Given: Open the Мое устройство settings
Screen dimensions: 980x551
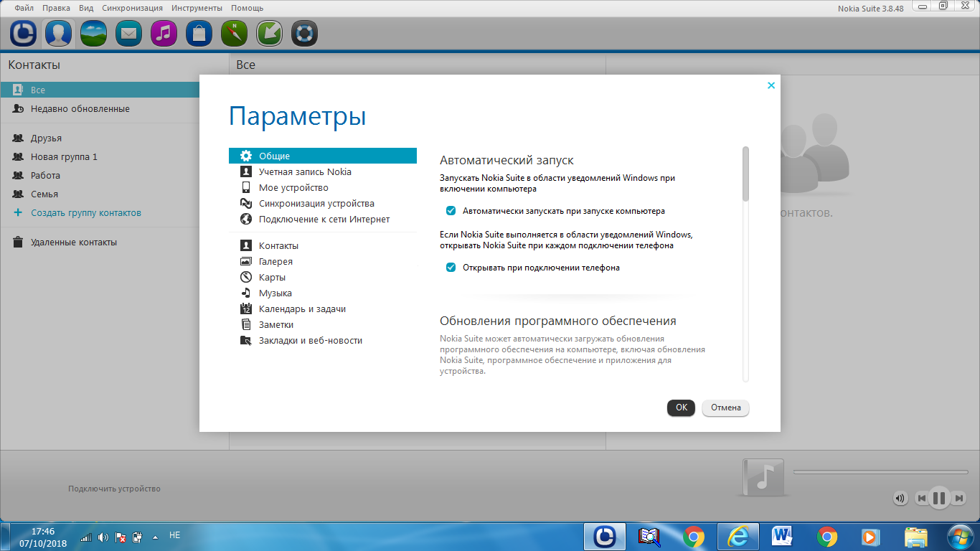Looking at the screenshot, I should pyautogui.click(x=323, y=187).
